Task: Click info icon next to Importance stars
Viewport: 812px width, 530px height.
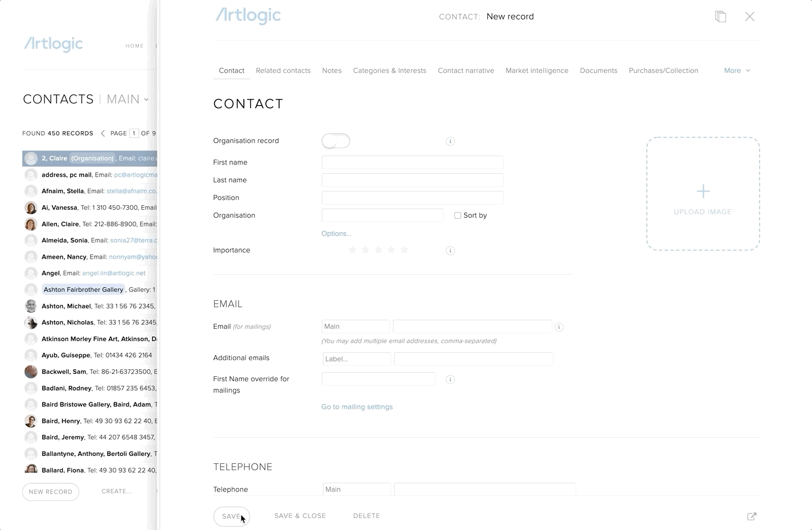Action: 450,251
